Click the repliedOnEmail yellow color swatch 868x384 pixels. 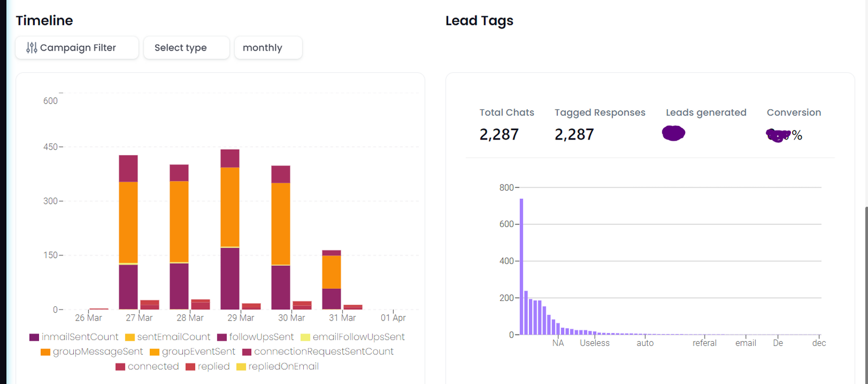pyautogui.click(x=241, y=367)
